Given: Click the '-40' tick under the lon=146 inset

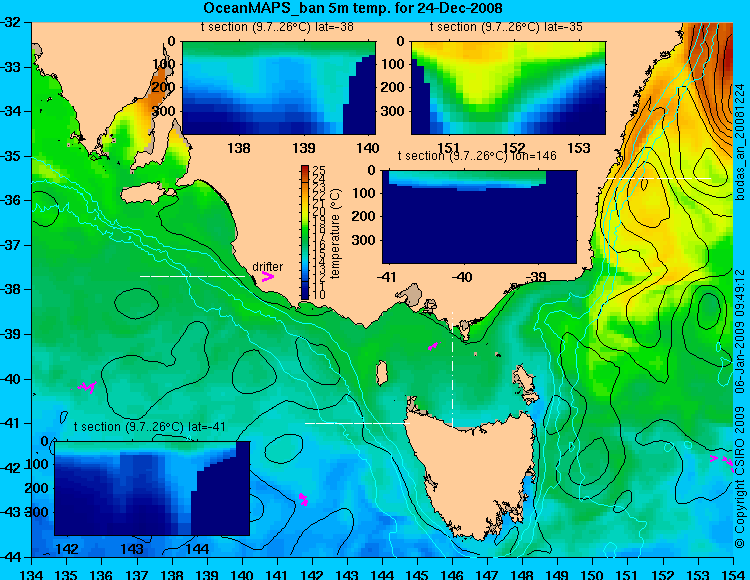Looking at the screenshot, I should tap(463, 276).
